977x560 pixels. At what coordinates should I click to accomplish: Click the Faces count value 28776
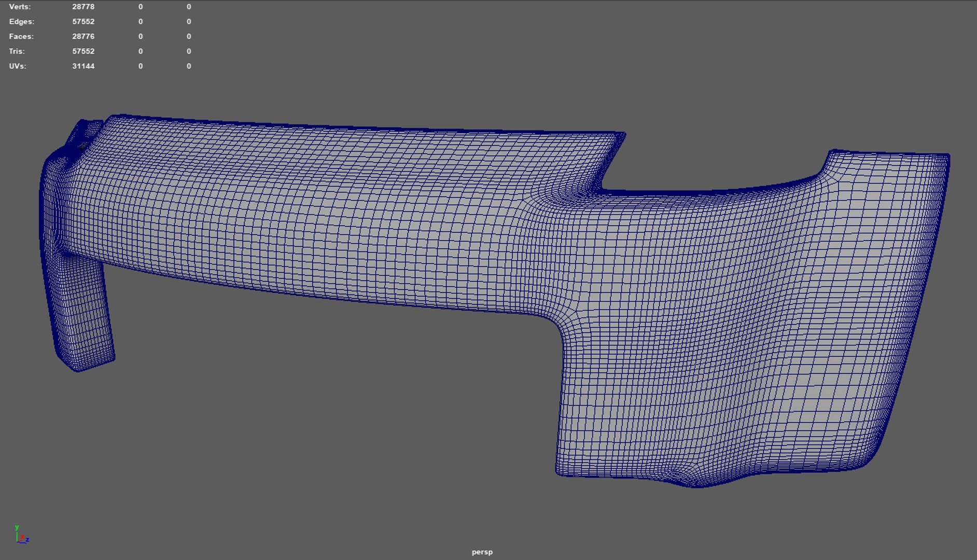[x=83, y=36]
